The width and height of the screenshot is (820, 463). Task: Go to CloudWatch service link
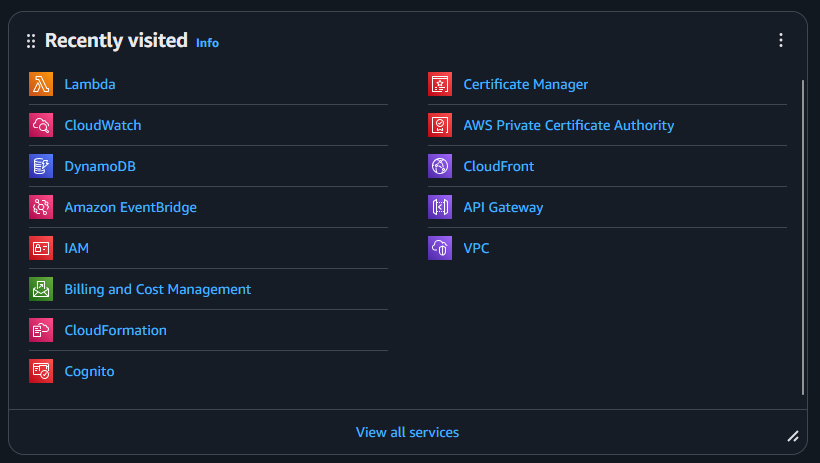pyautogui.click(x=103, y=125)
